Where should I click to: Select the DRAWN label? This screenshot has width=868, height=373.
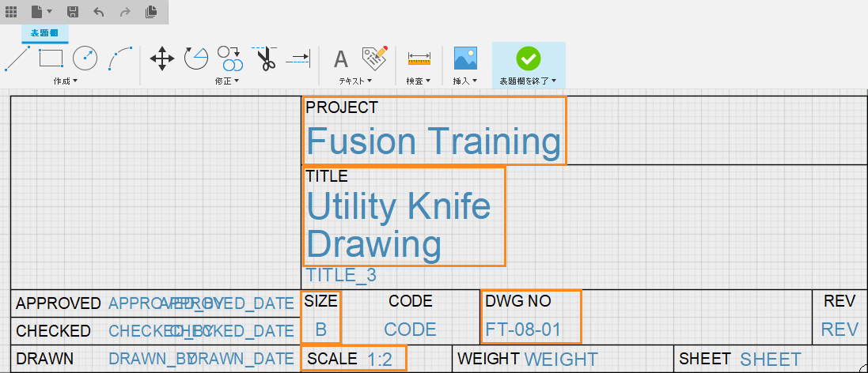pos(45,359)
